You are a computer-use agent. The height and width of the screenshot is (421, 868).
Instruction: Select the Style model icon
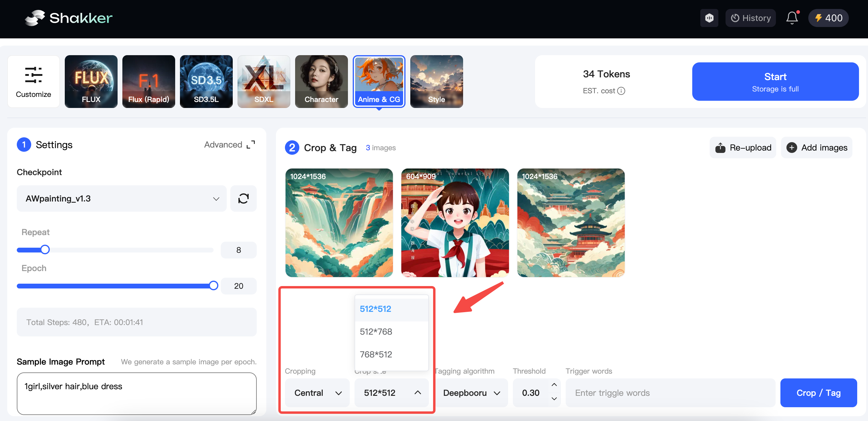(x=437, y=81)
